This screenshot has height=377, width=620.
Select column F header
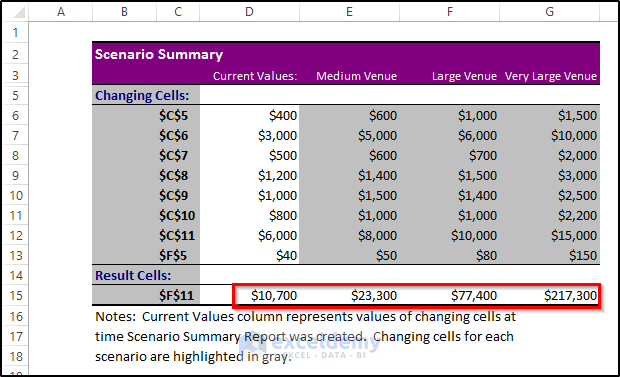click(450, 12)
